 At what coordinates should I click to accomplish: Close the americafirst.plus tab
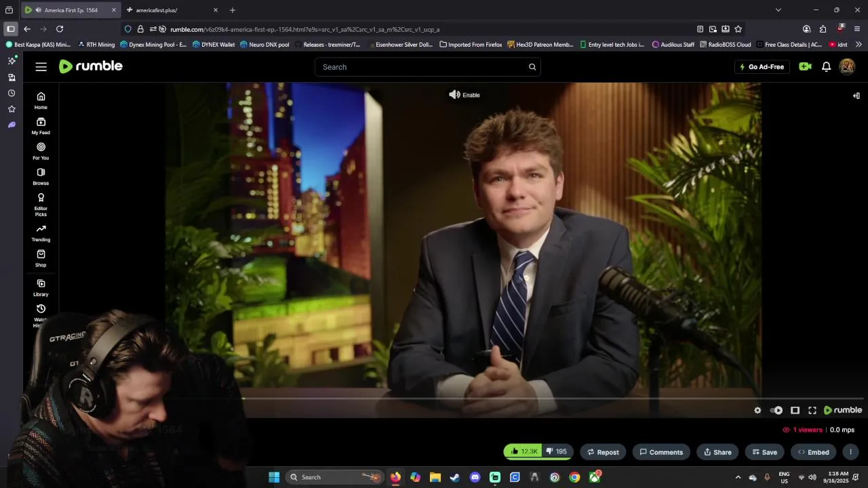pyautogui.click(x=216, y=10)
